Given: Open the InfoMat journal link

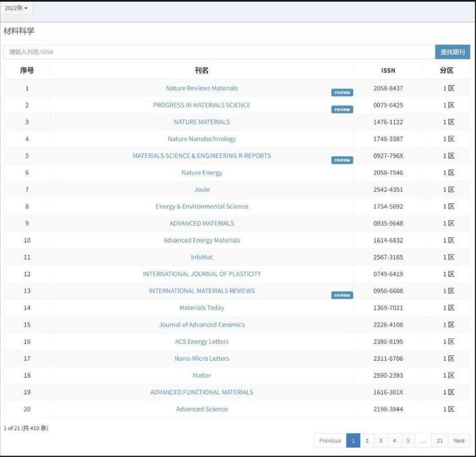Looking at the screenshot, I should (x=201, y=257).
